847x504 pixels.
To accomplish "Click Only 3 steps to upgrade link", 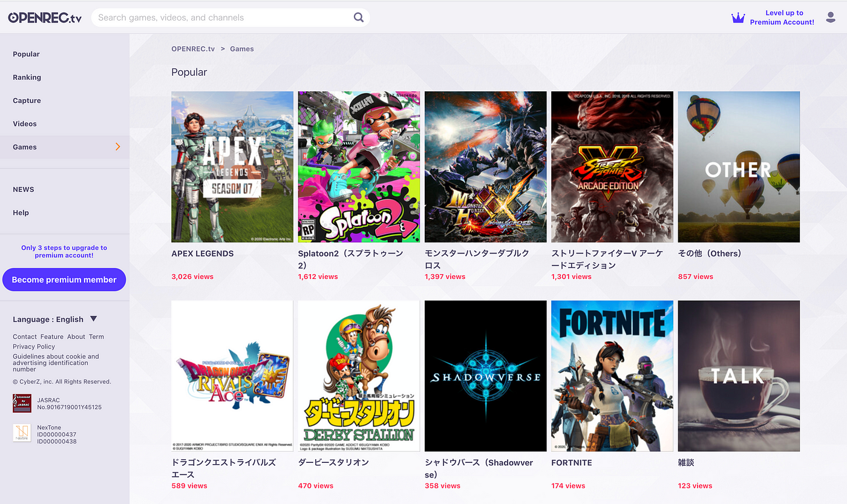I will click(64, 251).
